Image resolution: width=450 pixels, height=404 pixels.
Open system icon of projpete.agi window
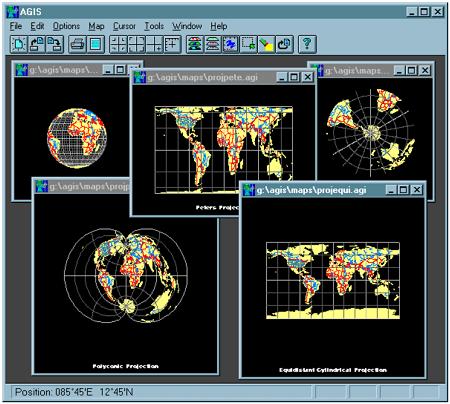[140, 77]
